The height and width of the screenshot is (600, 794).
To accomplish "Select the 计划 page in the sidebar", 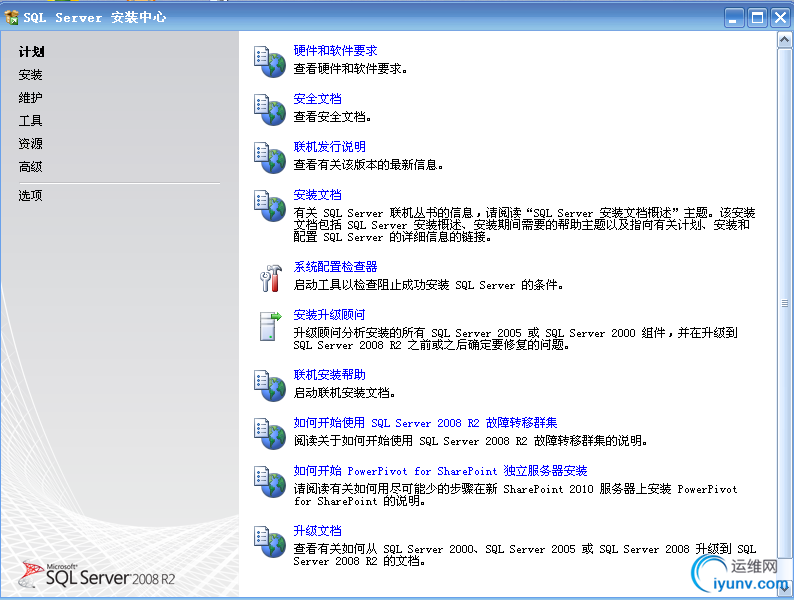I will 31,52.
